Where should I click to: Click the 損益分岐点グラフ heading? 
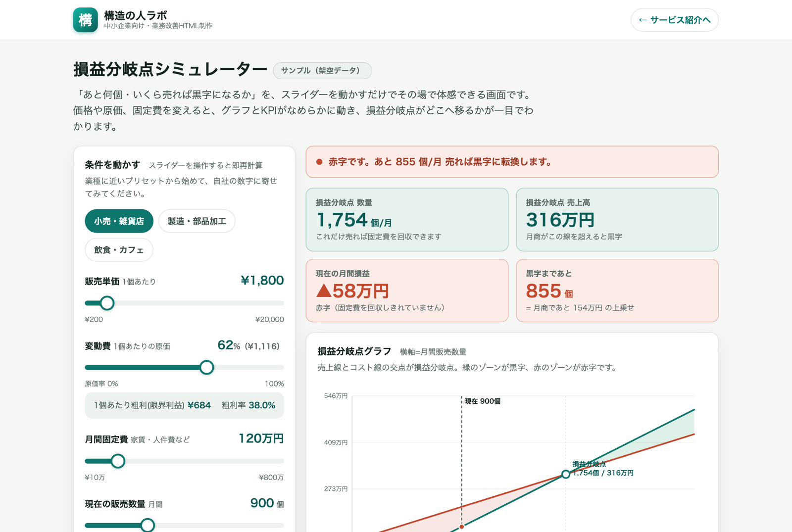(354, 351)
